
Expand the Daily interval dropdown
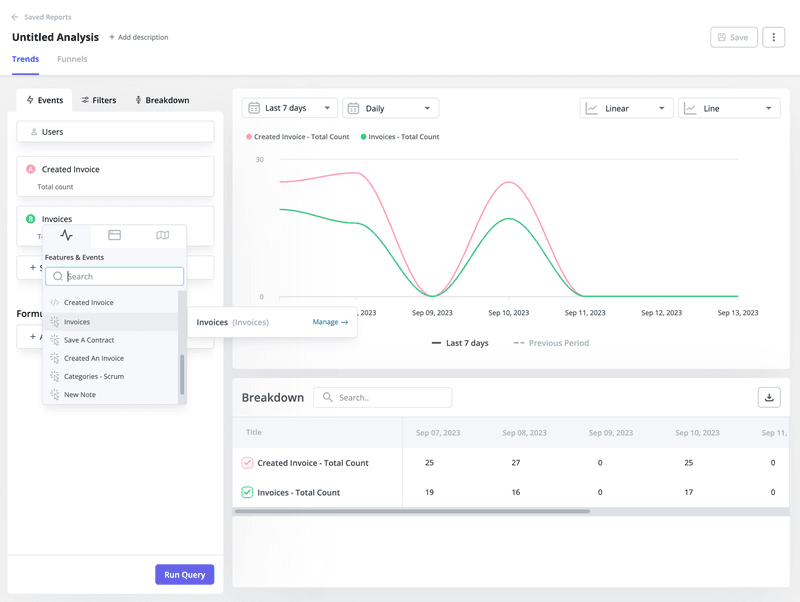click(390, 108)
